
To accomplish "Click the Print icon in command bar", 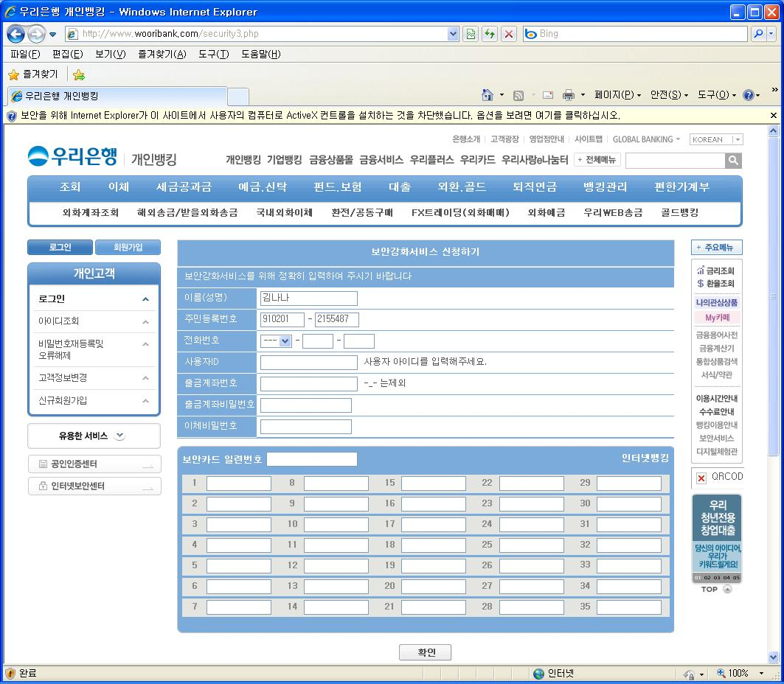I will (x=568, y=95).
